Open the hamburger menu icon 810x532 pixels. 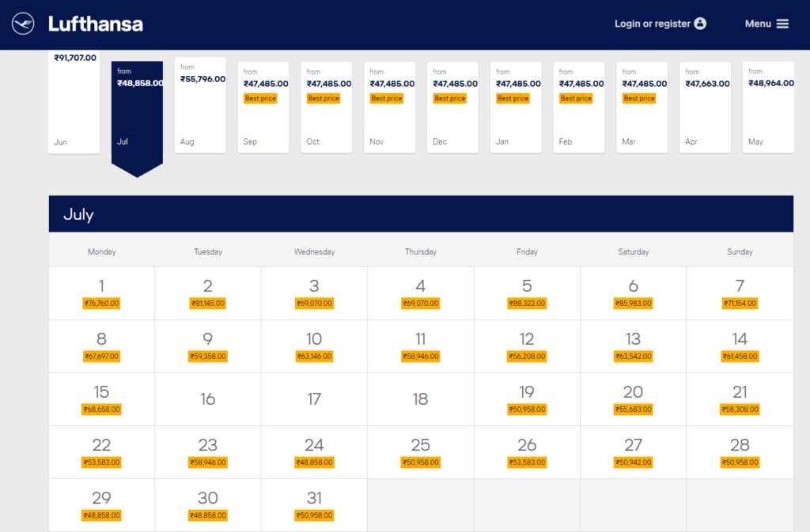coord(782,24)
